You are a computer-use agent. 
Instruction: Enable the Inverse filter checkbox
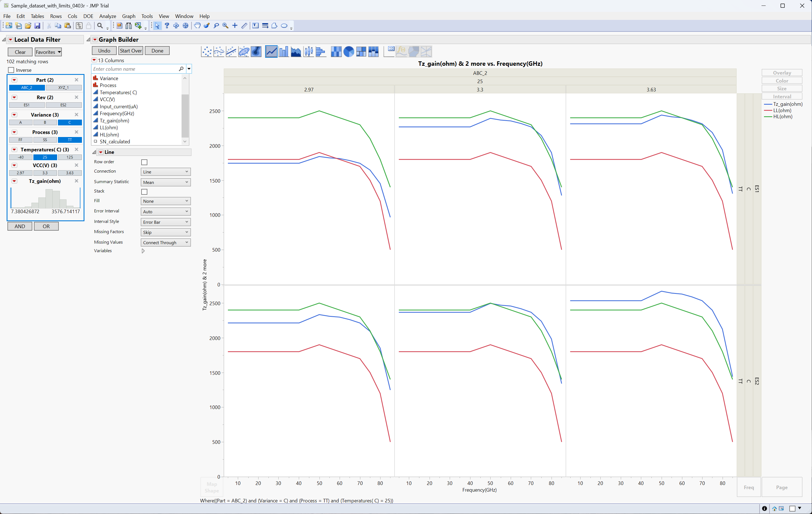pyautogui.click(x=11, y=70)
